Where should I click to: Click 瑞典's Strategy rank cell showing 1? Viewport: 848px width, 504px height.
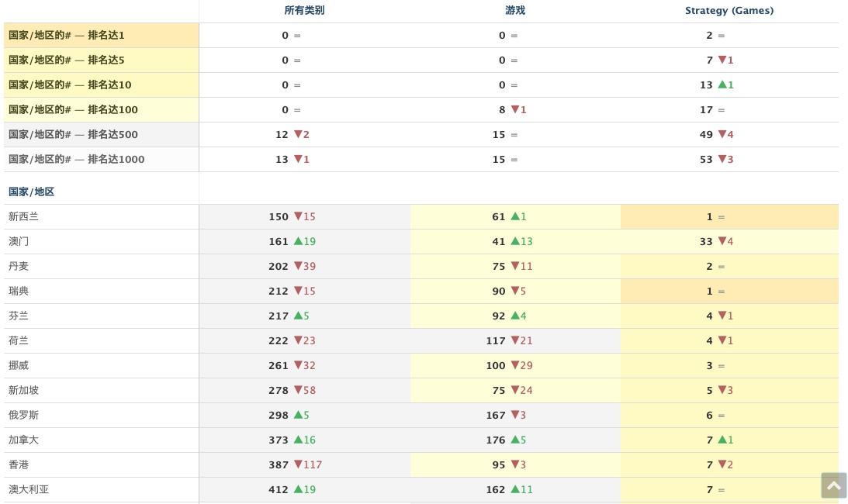pyautogui.click(x=710, y=292)
